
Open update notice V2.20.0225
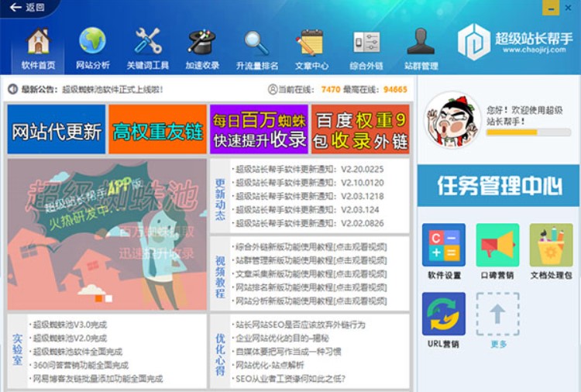point(310,170)
